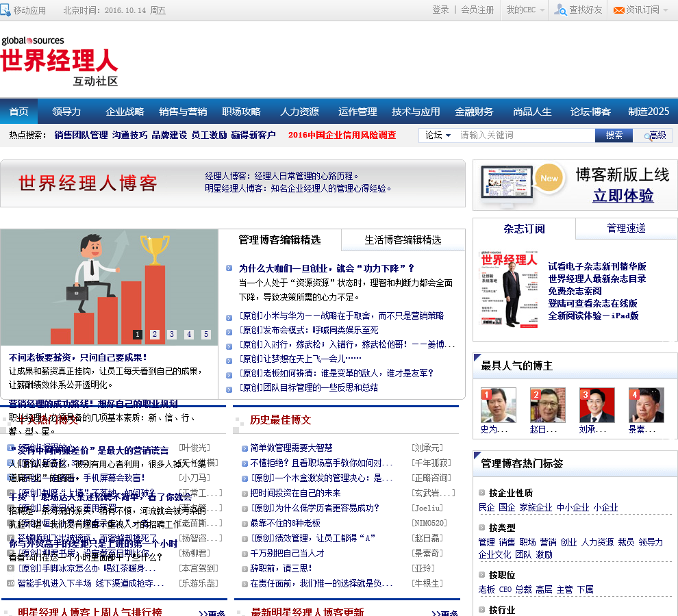Expand the 我的CEC dropdown
Viewport: 678px width, 616px height.
[x=525, y=10]
